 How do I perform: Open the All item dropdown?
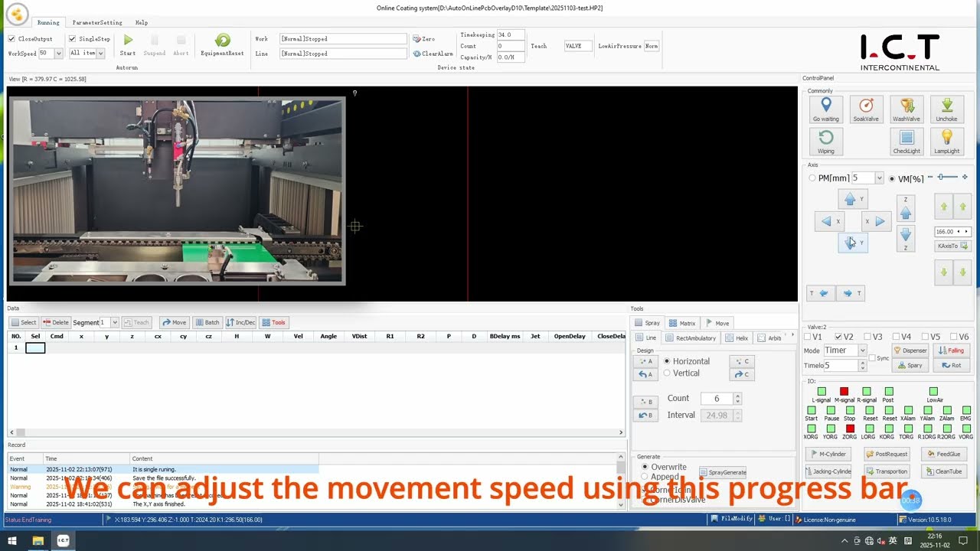(100, 54)
